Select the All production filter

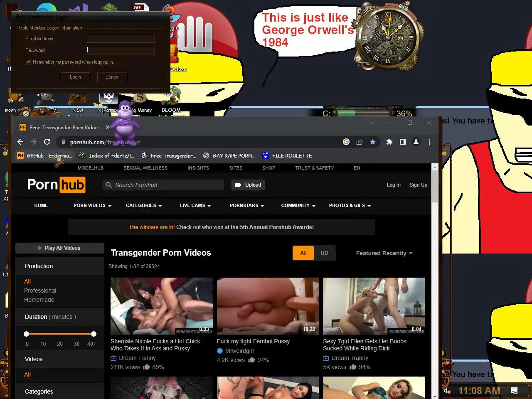(x=27, y=281)
